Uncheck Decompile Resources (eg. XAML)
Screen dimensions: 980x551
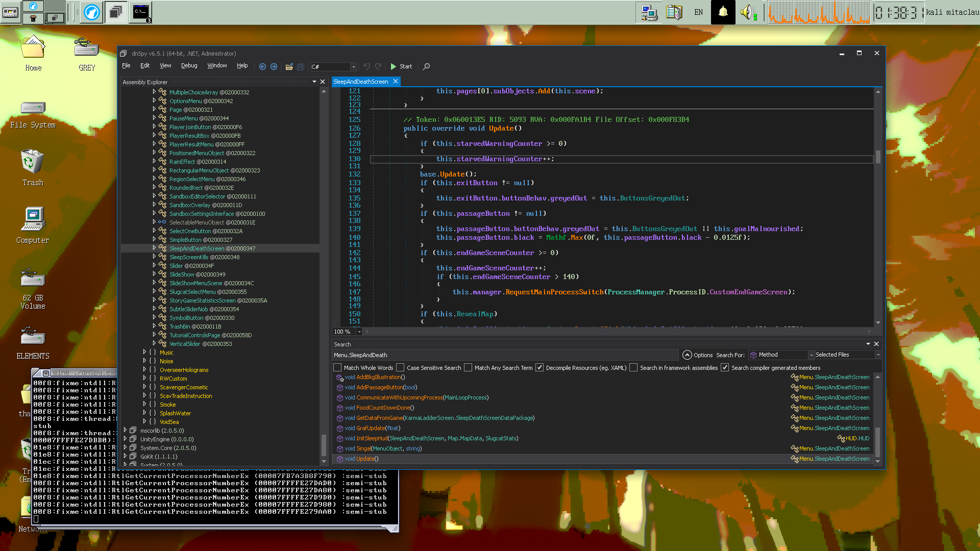(540, 367)
